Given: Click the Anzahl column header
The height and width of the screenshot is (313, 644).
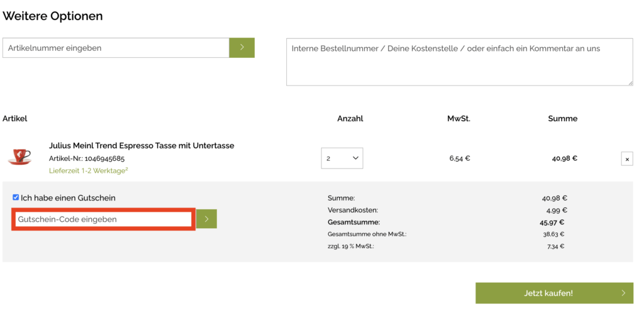Looking at the screenshot, I should point(350,118).
